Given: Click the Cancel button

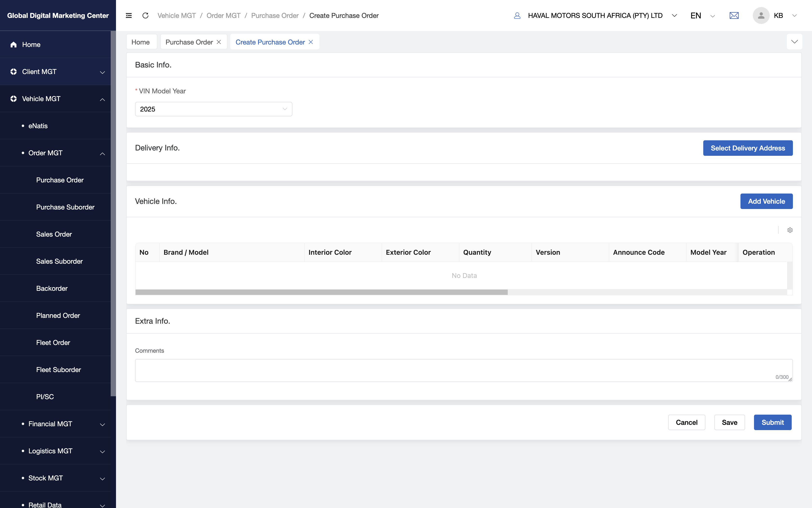Looking at the screenshot, I should point(687,422).
